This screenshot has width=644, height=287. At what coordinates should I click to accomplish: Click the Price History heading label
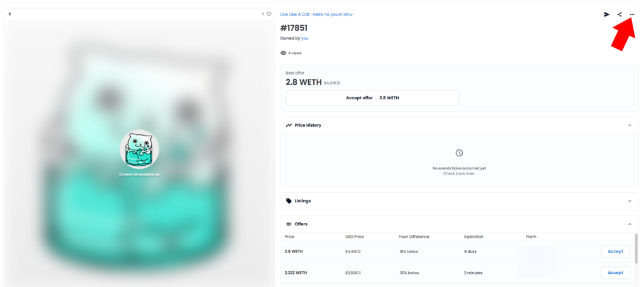coord(308,125)
